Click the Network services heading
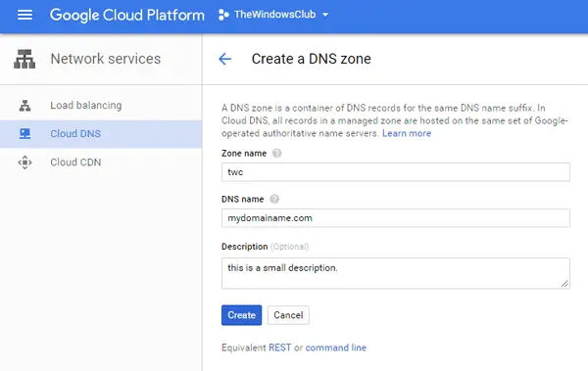Viewport: 588px width, 371px height. 106,59
